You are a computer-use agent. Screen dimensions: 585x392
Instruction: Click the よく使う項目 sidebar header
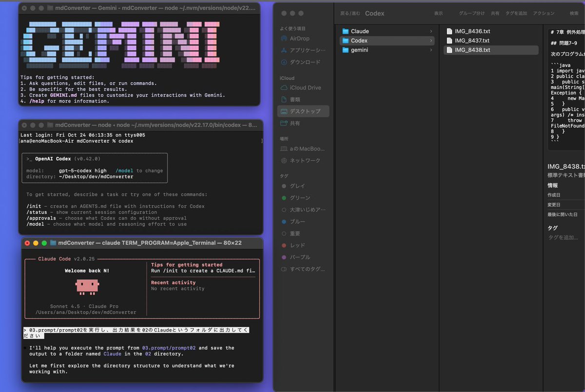pos(293,29)
